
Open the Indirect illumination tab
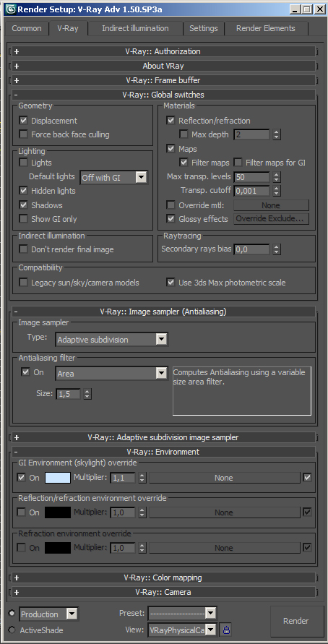click(x=136, y=28)
